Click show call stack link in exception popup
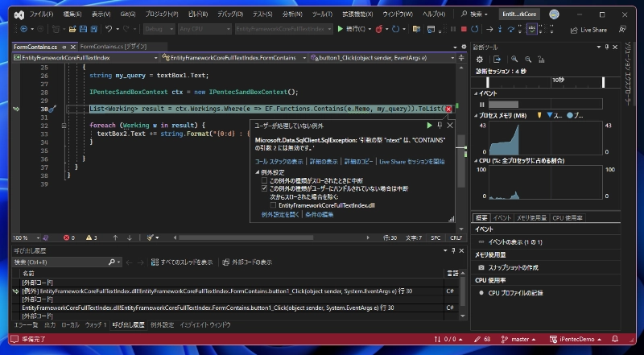Screen dimensions: 644x355 tap(279, 162)
